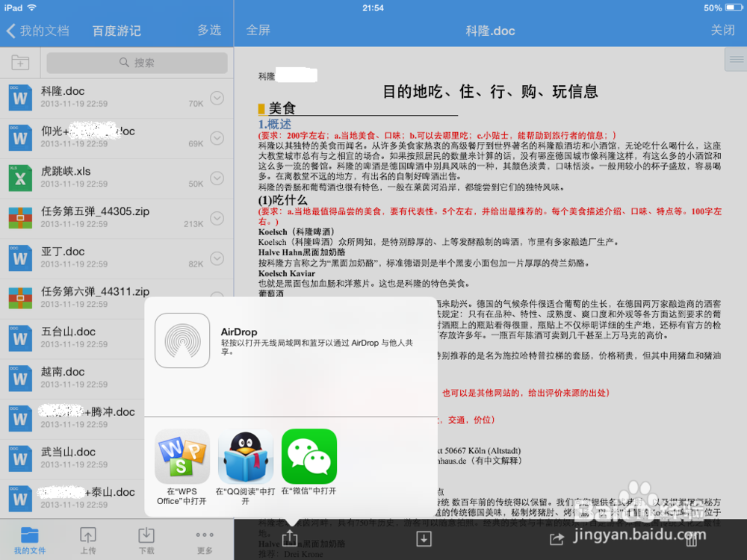747x560 pixels.
Task: Expand options for 科隆.doc
Action: pyautogui.click(x=217, y=98)
